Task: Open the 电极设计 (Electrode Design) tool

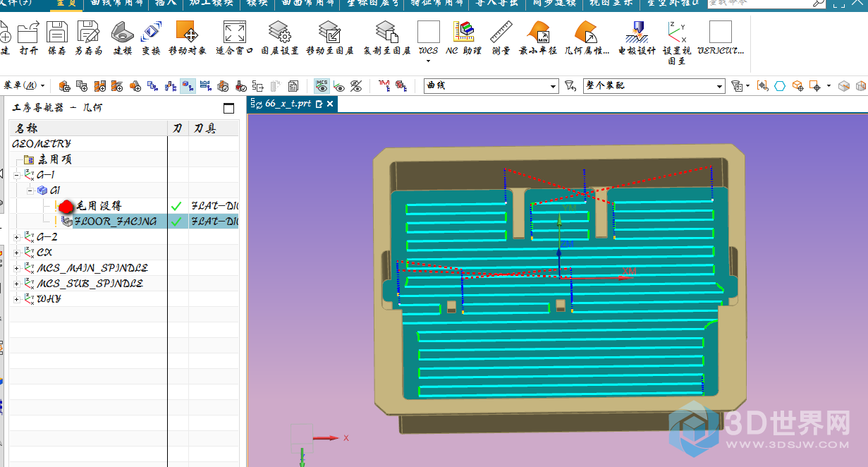Action: click(637, 32)
